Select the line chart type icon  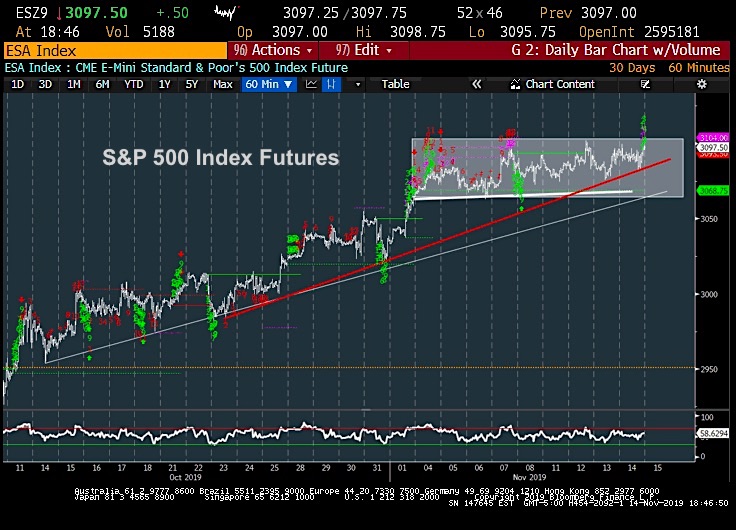coord(311,84)
